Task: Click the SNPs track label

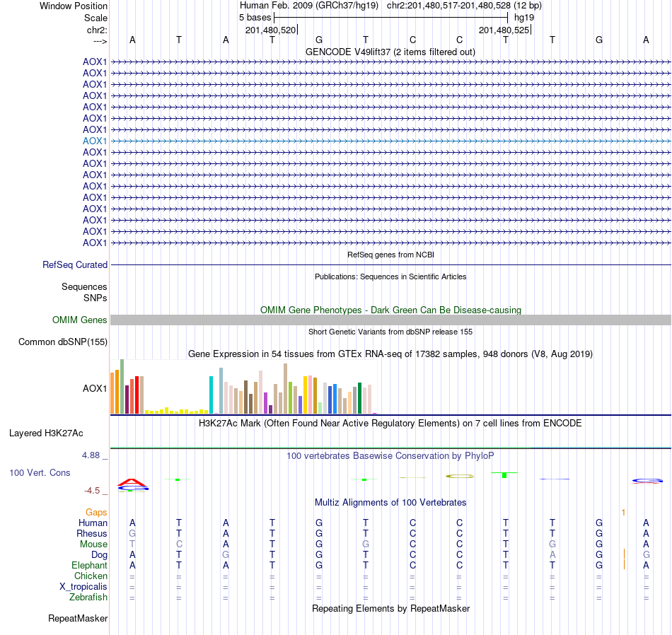Action: click(95, 298)
